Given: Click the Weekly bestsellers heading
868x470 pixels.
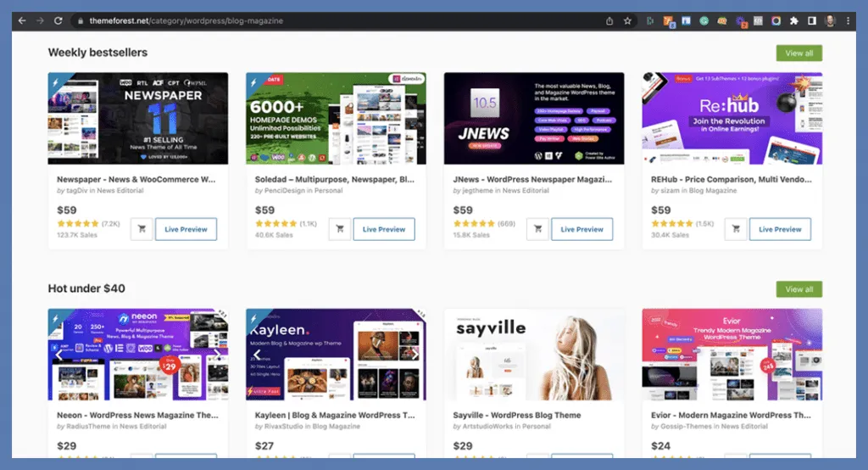Looking at the screenshot, I should (97, 53).
